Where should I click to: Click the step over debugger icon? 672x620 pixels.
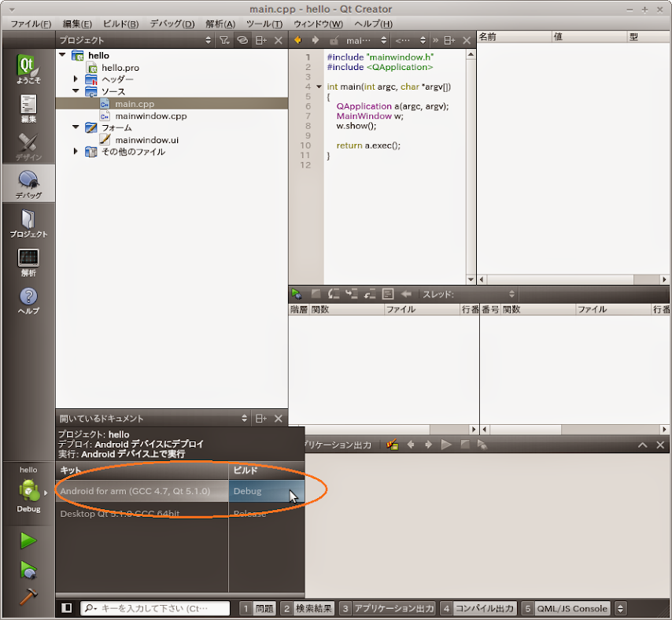click(334, 294)
